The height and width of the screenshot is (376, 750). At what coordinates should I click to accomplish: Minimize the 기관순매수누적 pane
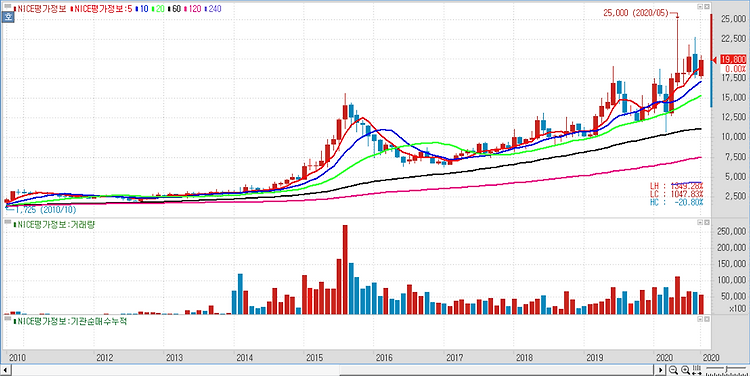point(700,319)
